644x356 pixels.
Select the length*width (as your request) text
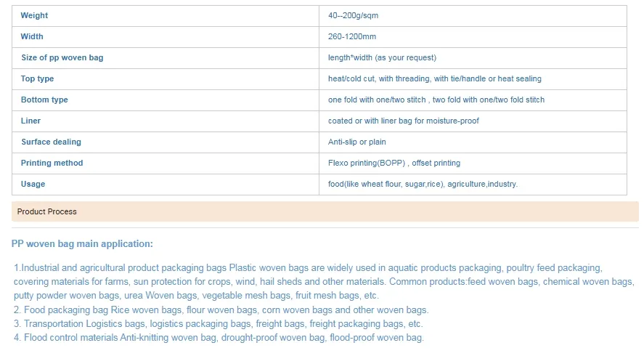(x=382, y=57)
